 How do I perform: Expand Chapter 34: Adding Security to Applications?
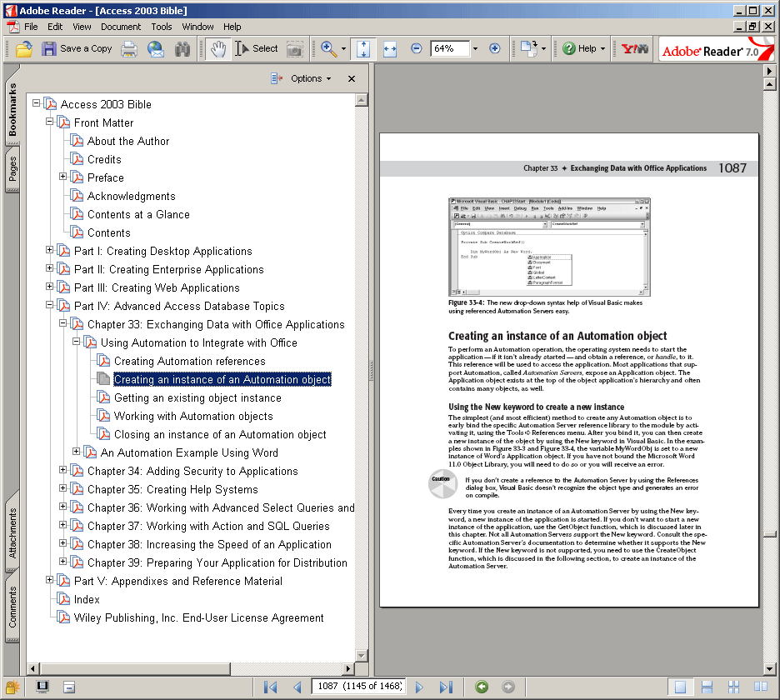pyautogui.click(x=62, y=470)
